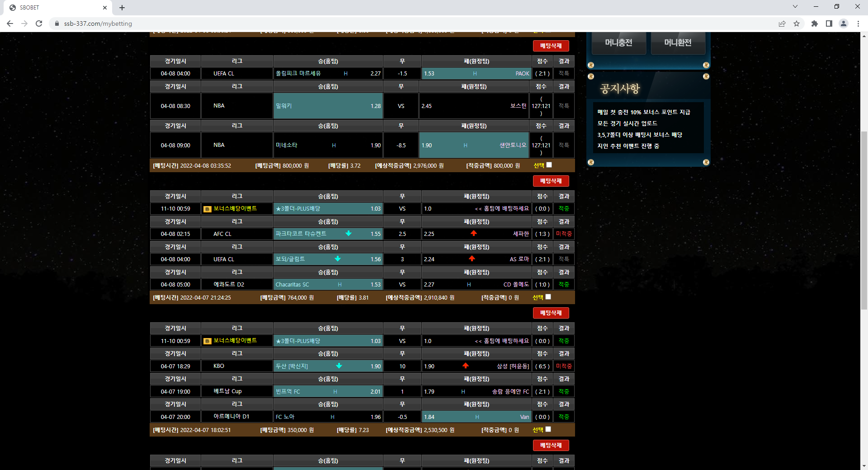Screen dimensions: 868x470
Task: Click the address bar URL
Action: [98, 23]
